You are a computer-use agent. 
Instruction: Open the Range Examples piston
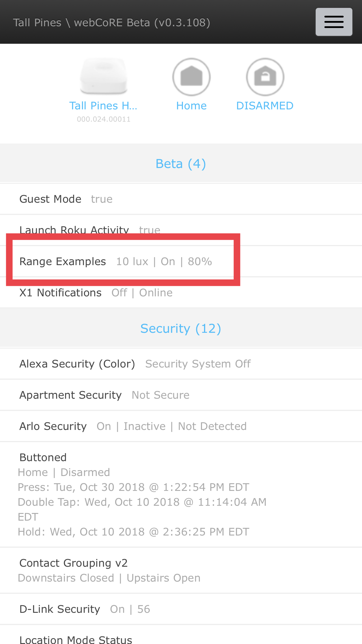181,261
